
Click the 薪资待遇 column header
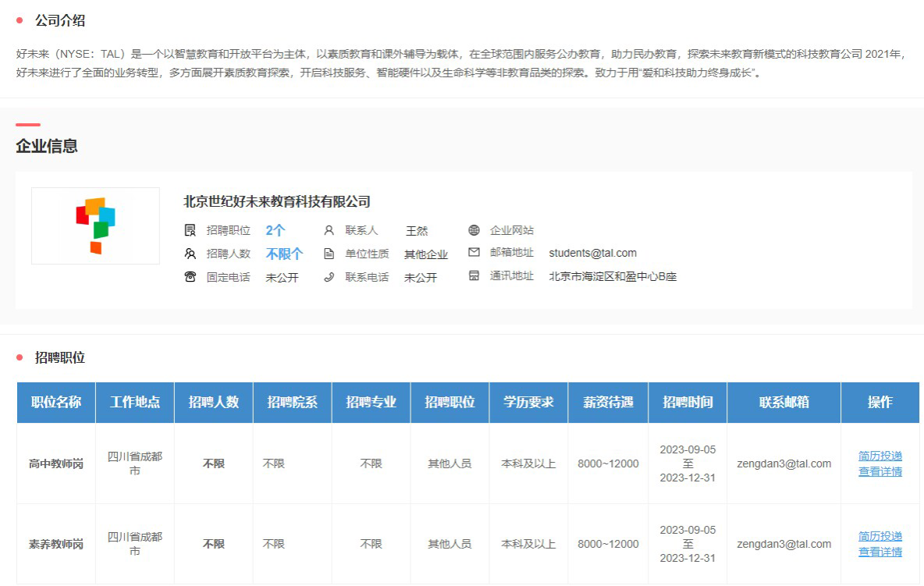click(x=608, y=403)
